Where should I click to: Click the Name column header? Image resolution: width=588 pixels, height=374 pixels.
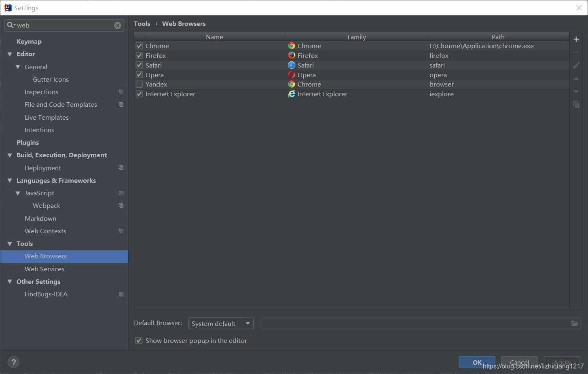(214, 37)
